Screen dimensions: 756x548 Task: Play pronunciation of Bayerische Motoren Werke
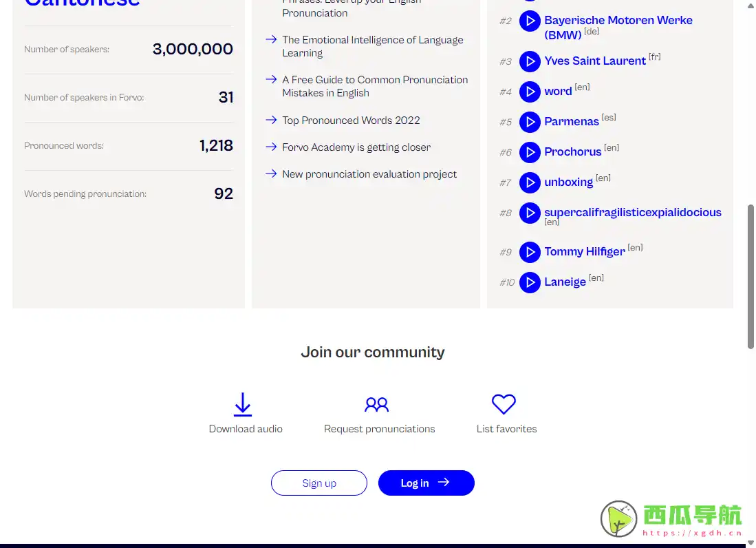point(530,21)
